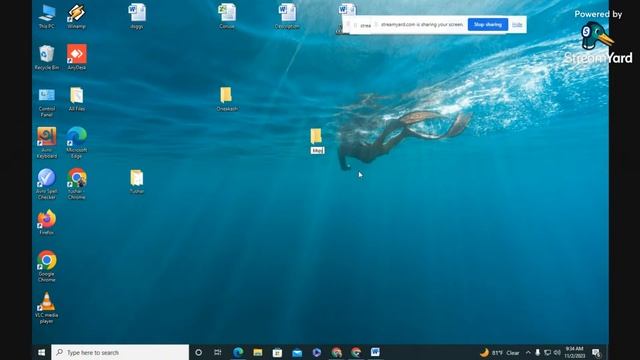Open Task View on the taskbar
The height and width of the screenshot is (360, 640).
click(218, 352)
